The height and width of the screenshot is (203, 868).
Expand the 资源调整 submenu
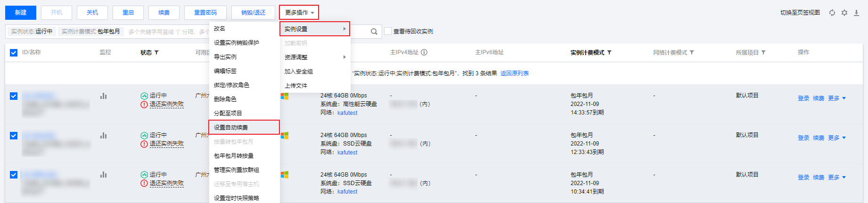[315, 57]
